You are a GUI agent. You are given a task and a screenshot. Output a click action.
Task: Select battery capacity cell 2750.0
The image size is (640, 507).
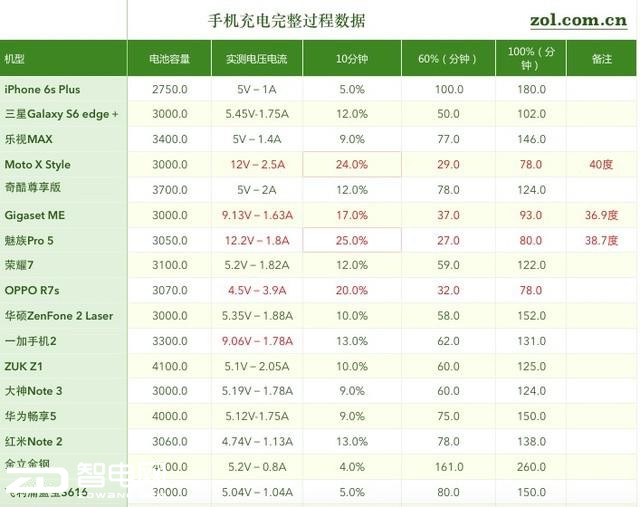click(170, 89)
